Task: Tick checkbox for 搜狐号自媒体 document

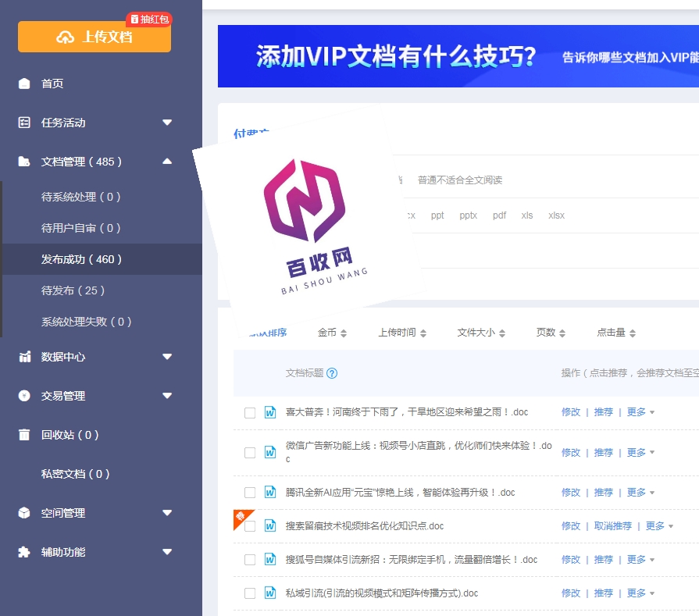Action: point(250,560)
